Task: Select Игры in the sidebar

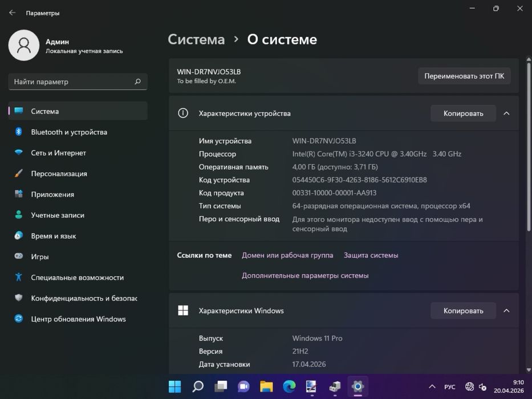Action: coord(39,257)
